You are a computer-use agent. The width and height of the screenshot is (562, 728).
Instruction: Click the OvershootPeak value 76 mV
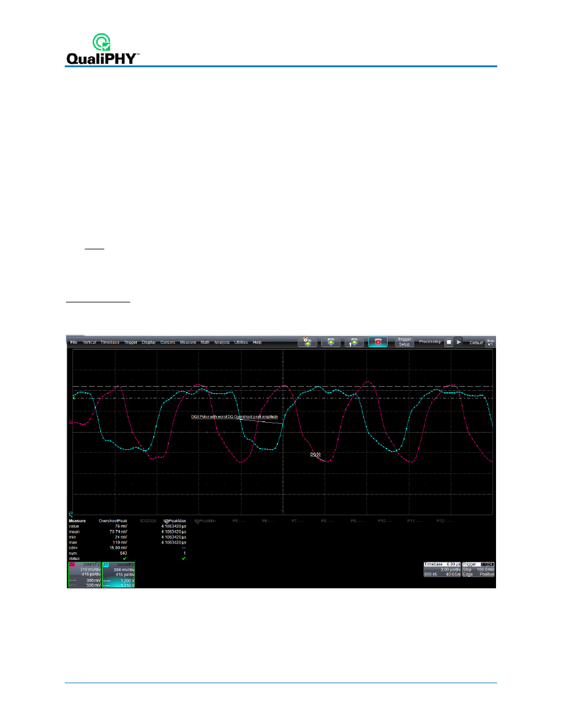coord(121,526)
